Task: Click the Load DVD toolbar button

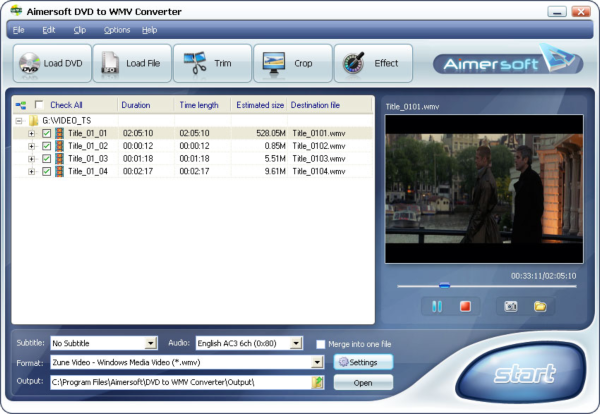Action: [x=50, y=64]
